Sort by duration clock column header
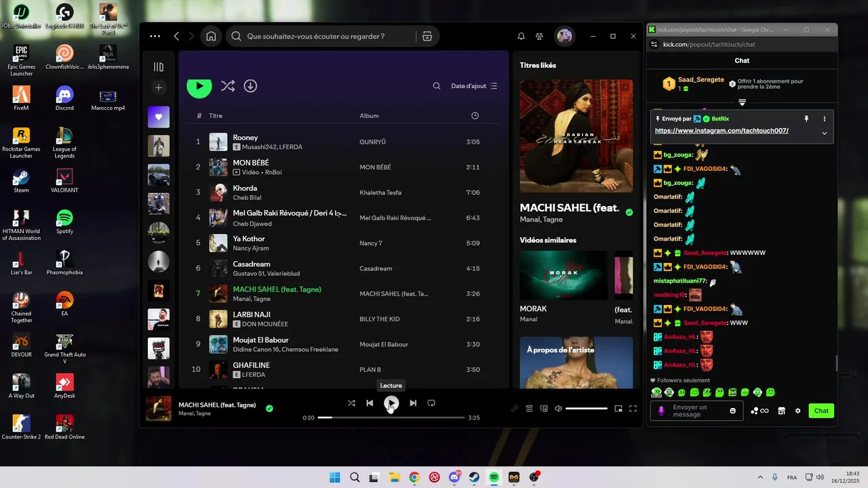 pyautogui.click(x=475, y=116)
